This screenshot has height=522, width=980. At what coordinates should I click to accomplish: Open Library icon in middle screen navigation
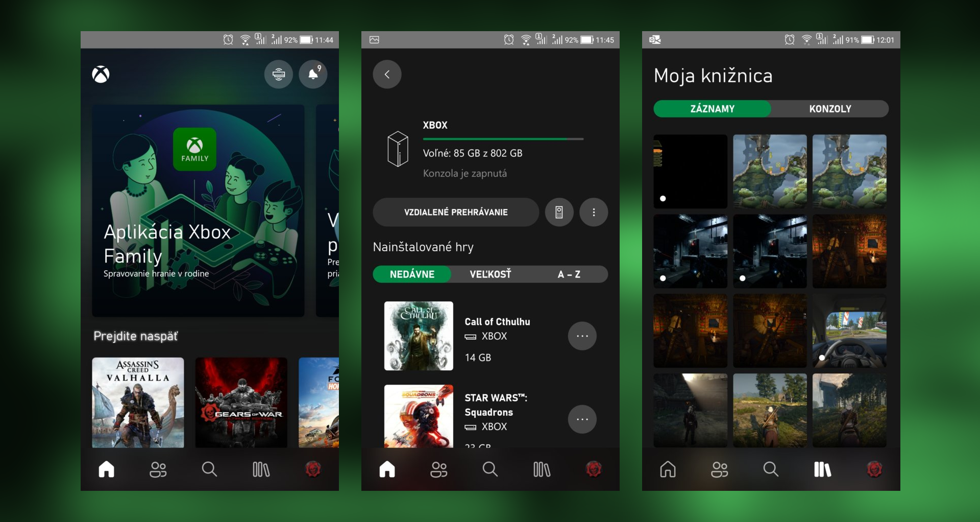coord(542,469)
